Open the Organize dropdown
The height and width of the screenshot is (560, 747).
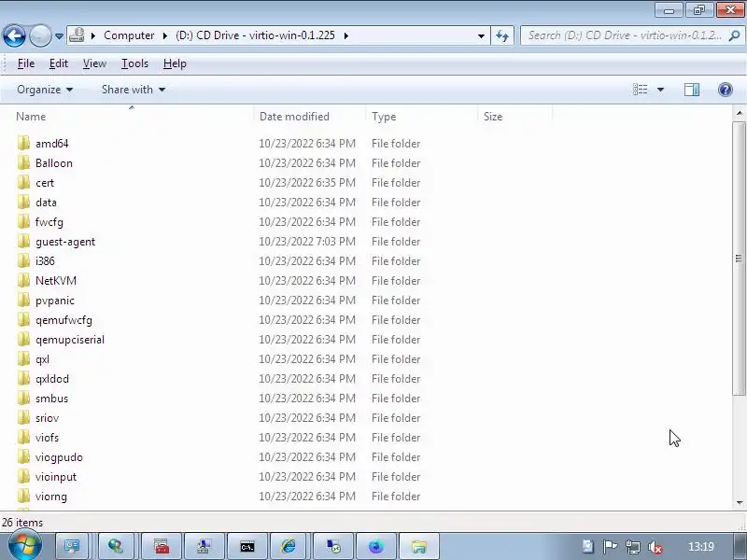(x=45, y=90)
